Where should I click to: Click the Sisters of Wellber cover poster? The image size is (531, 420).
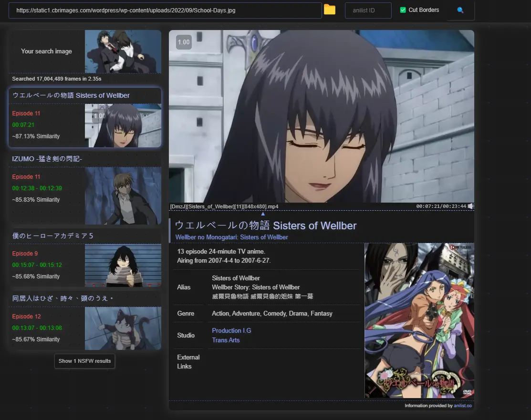tap(419, 320)
